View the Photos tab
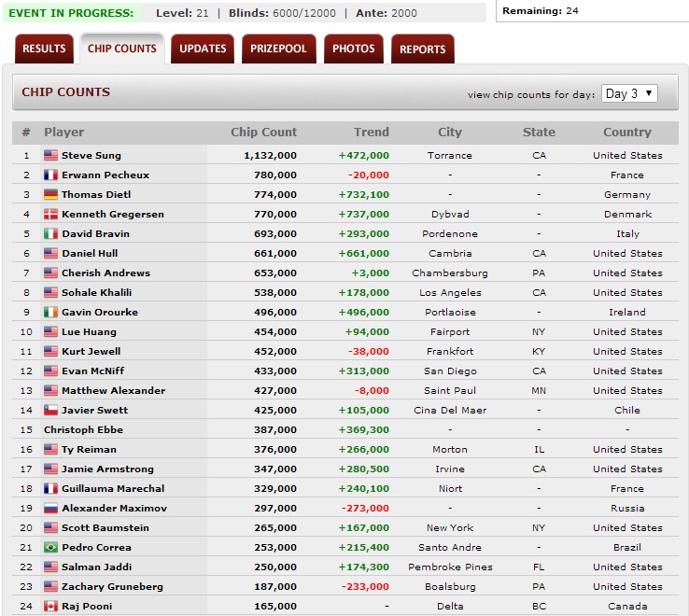 click(x=354, y=49)
